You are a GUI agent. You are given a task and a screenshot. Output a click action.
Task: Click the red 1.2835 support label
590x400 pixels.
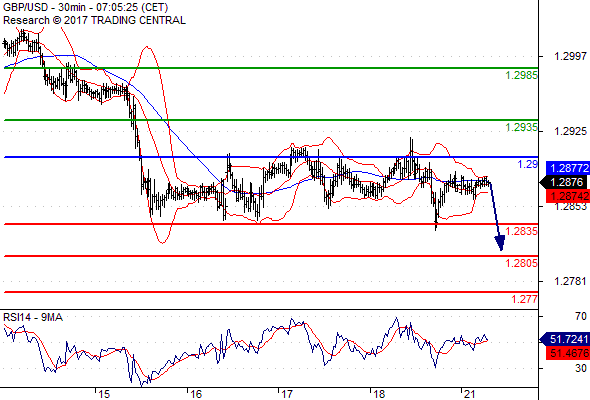coord(522,231)
